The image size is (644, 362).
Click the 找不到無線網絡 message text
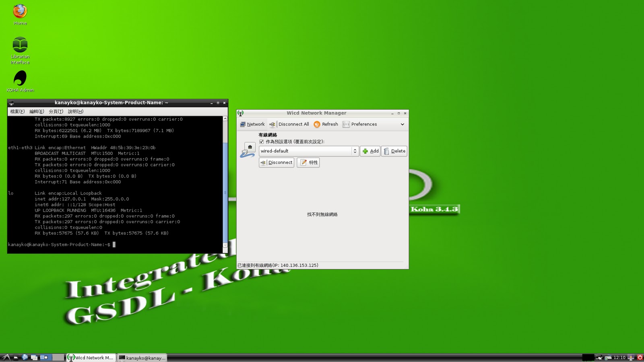pos(322,214)
